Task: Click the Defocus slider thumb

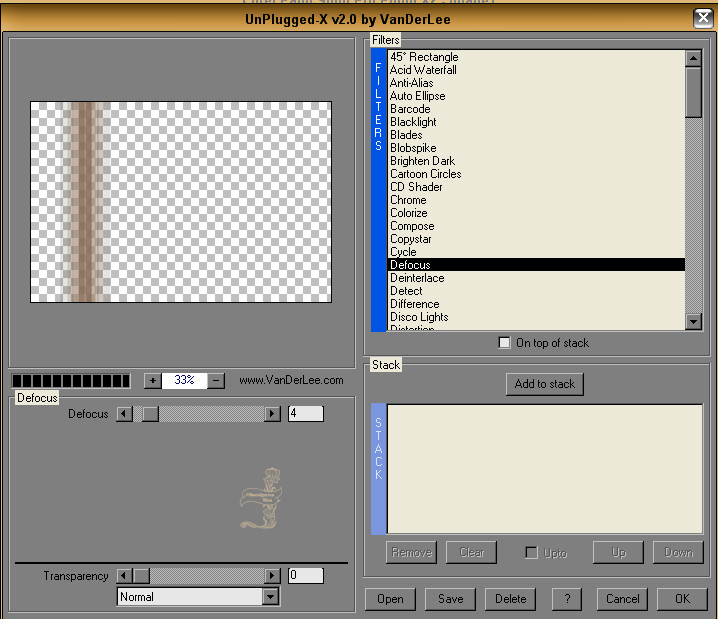Action: pyautogui.click(x=150, y=414)
